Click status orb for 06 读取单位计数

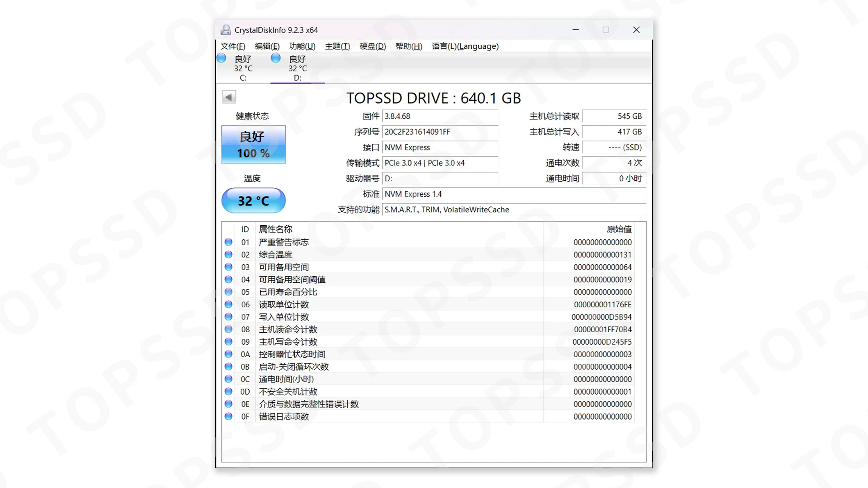coord(228,304)
